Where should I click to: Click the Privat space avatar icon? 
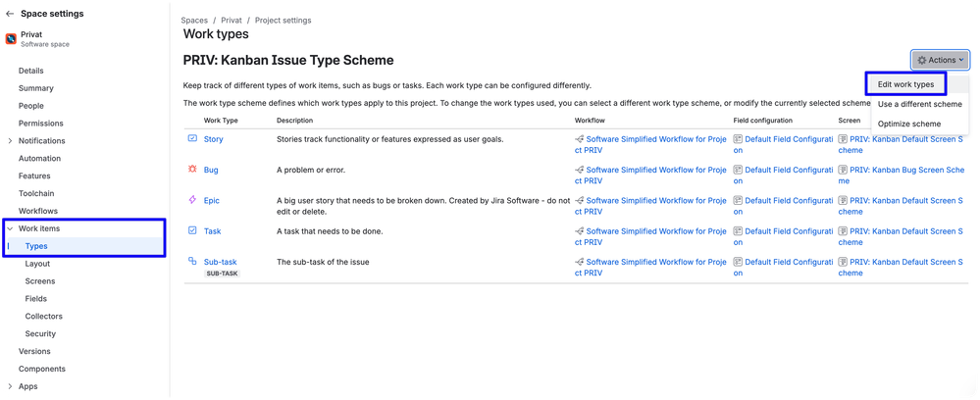tap(11, 39)
